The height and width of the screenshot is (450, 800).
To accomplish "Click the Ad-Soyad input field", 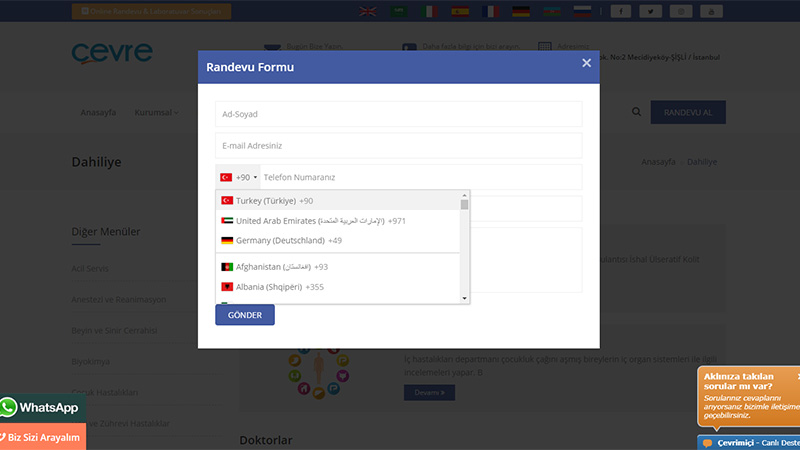I will click(398, 114).
